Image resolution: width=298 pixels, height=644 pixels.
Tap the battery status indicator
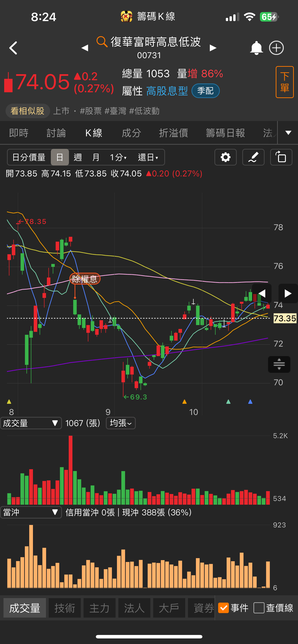[x=269, y=17]
